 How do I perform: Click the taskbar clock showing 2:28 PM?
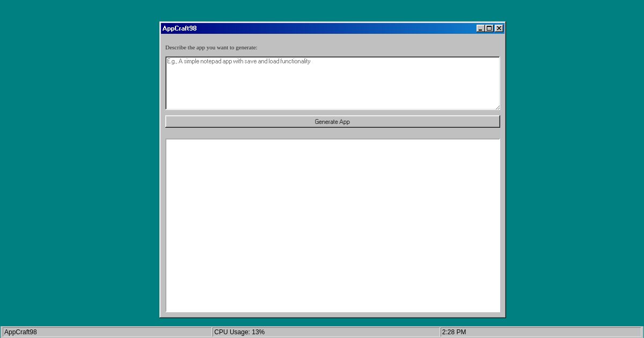pos(453,332)
